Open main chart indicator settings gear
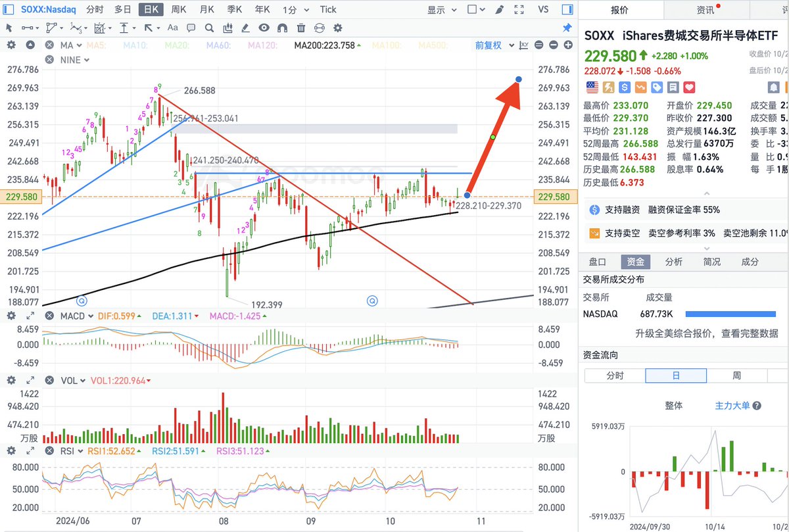789x532 pixels. [11, 45]
